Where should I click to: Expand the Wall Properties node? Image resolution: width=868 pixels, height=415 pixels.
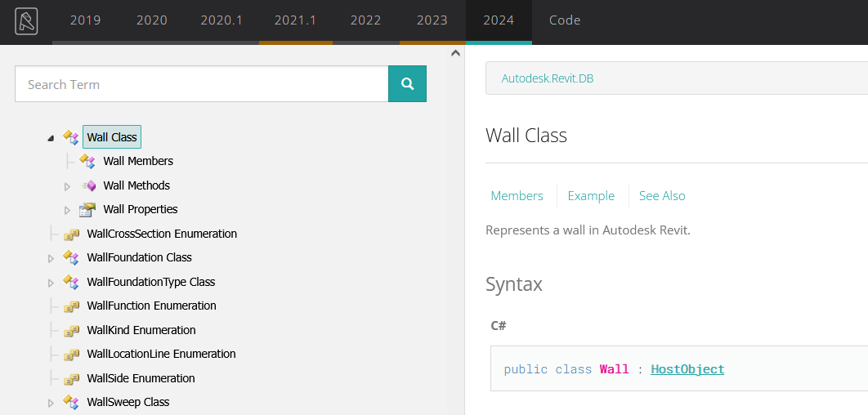(x=68, y=210)
